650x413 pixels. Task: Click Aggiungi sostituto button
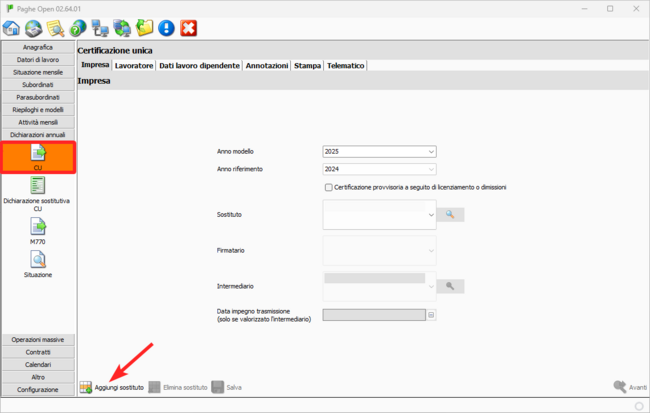point(112,386)
